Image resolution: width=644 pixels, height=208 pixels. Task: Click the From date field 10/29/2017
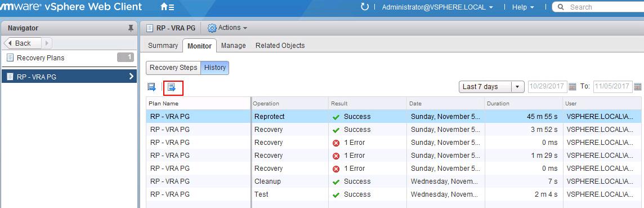pyautogui.click(x=548, y=87)
